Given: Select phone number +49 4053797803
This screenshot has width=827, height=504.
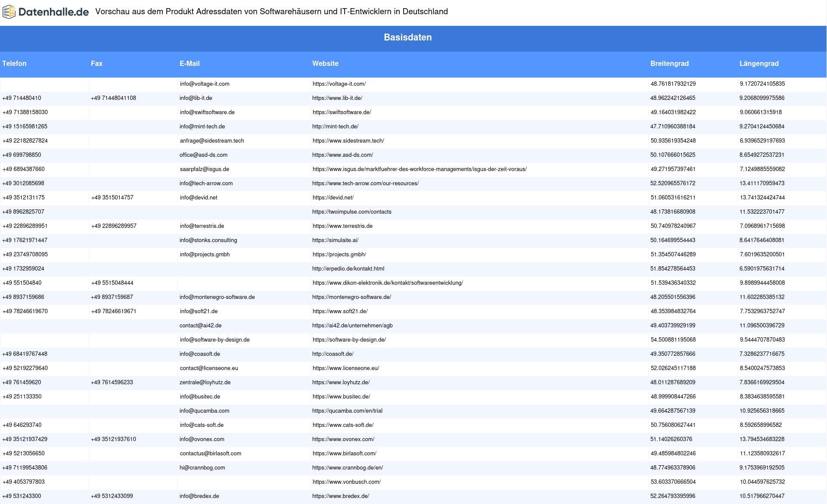Looking at the screenshot, I should (x=24, y=482).
